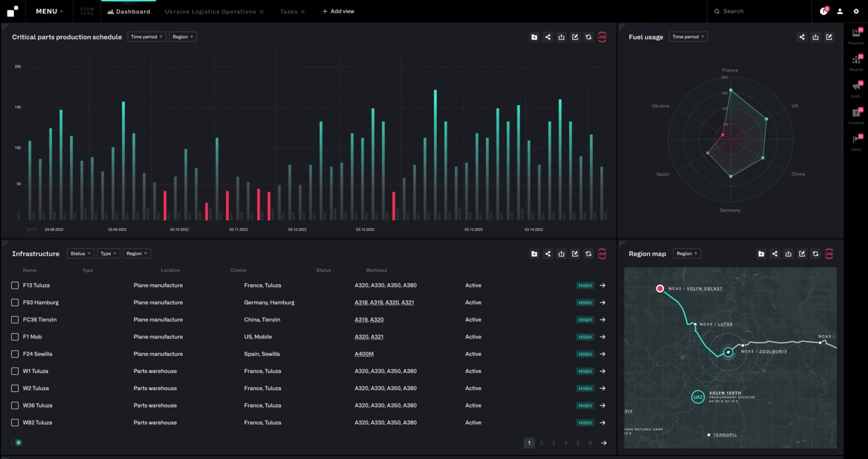Open the folder icon in production schedule panel
Screen dimensions: 868x459
(x=534, y=37)
